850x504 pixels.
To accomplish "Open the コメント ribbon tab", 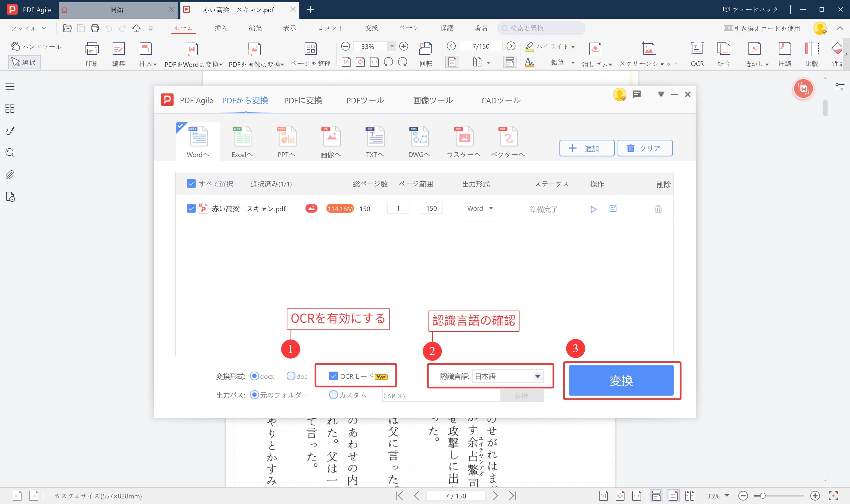I will [330, 28].
